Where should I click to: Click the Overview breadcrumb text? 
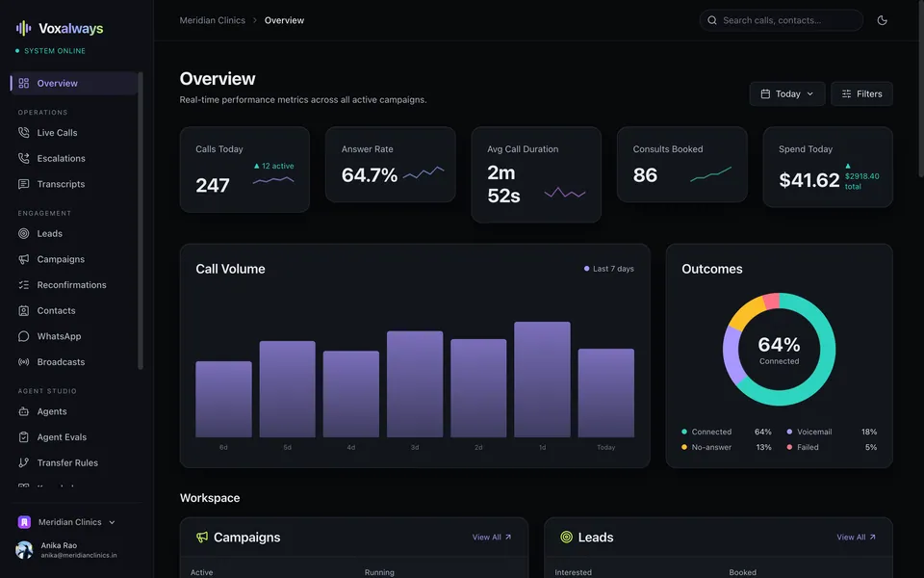click(x=284, y=20)
